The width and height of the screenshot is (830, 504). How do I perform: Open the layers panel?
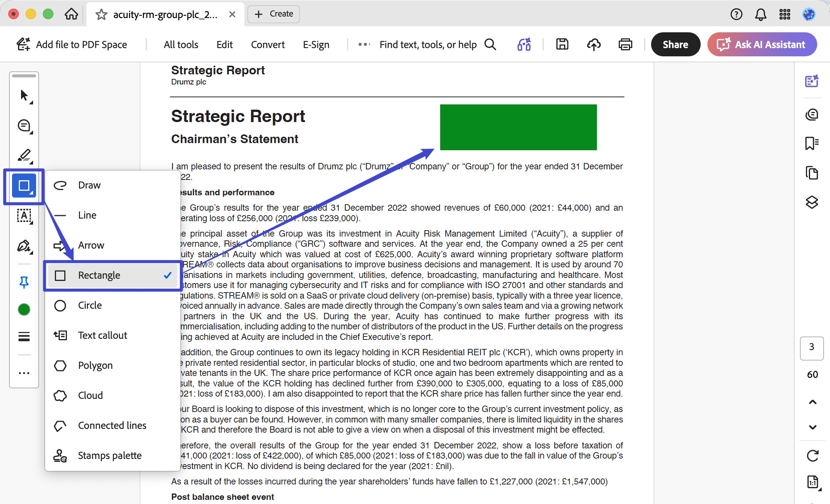(x=812, y=202)
